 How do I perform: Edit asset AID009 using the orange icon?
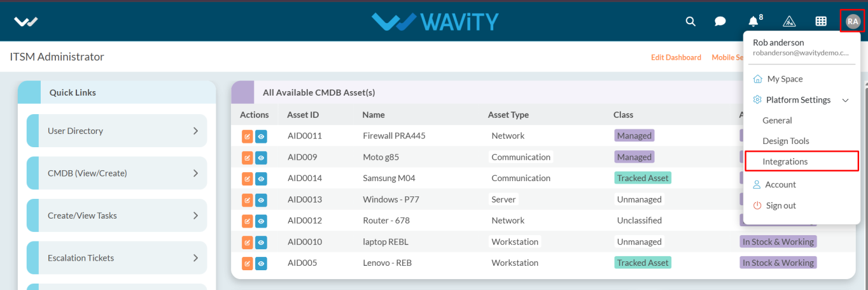[x=248, y=157]
